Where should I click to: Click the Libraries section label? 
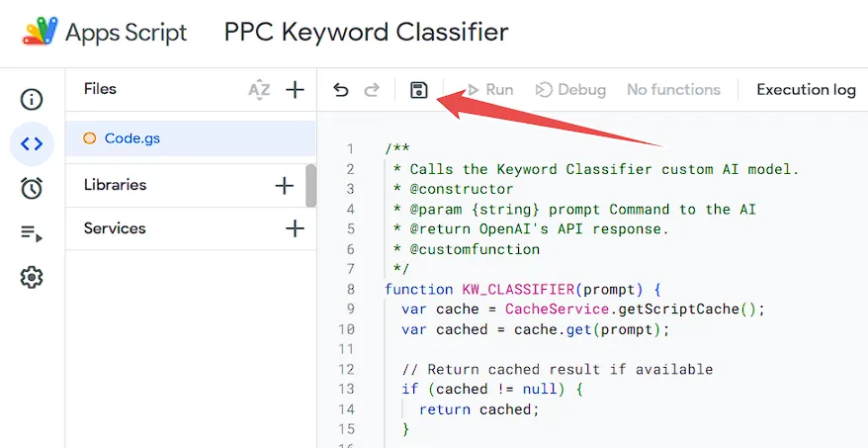coord(115,185)
